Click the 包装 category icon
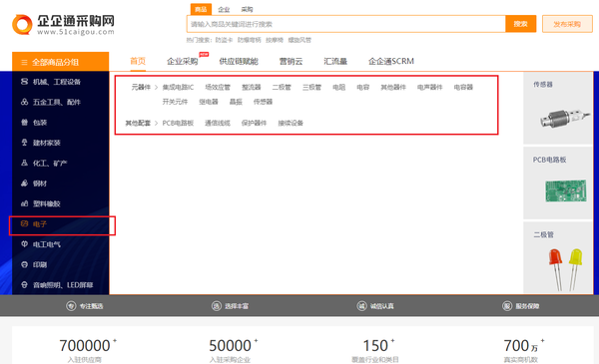Image resolution: width=599 pixels, height=364 pixels. 24,122
